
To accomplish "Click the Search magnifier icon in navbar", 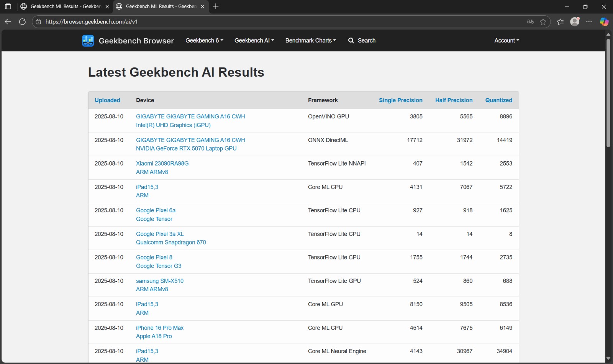I will 351,41.
